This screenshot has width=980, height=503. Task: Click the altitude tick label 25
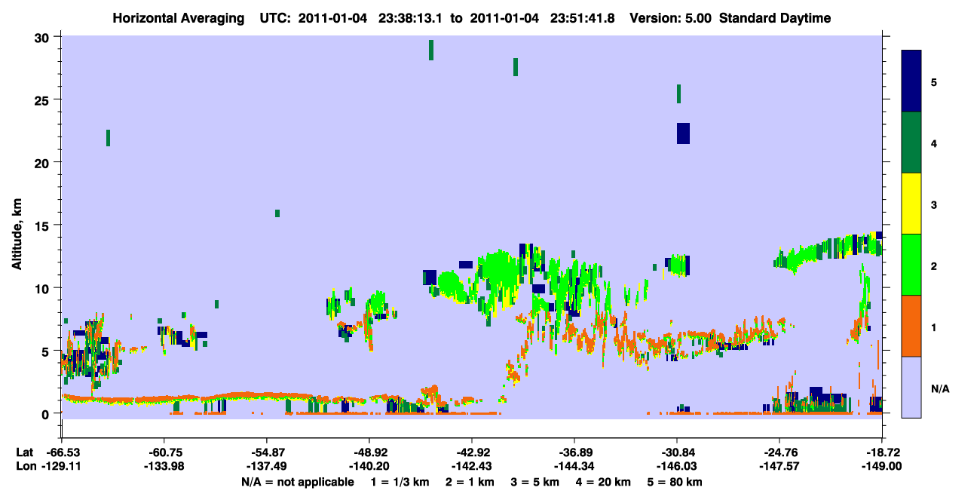pyautogui.click(x=44, y=100)
